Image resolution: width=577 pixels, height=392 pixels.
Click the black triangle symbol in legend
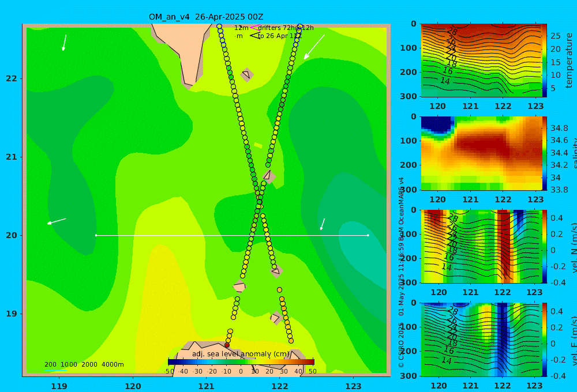255,36
